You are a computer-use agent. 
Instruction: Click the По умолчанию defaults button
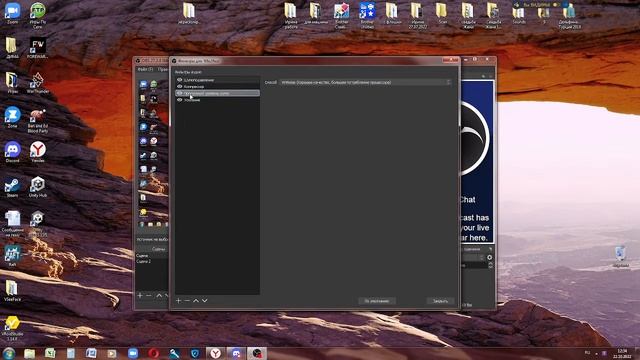click(x=377, y=301)
